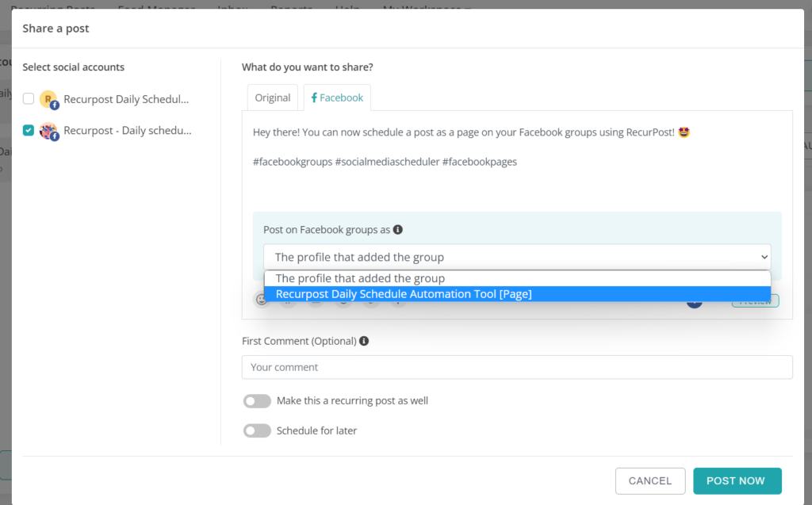Select the Recurpost Daily Schedul... account name
Viewport: 812px width, 505px height.
pos(126,99)
